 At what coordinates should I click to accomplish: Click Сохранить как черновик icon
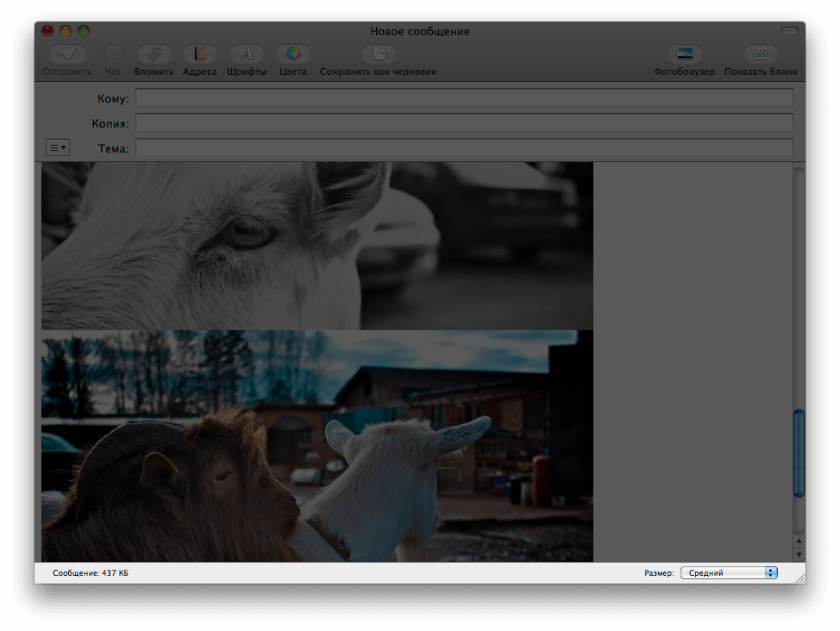point(379,53)
